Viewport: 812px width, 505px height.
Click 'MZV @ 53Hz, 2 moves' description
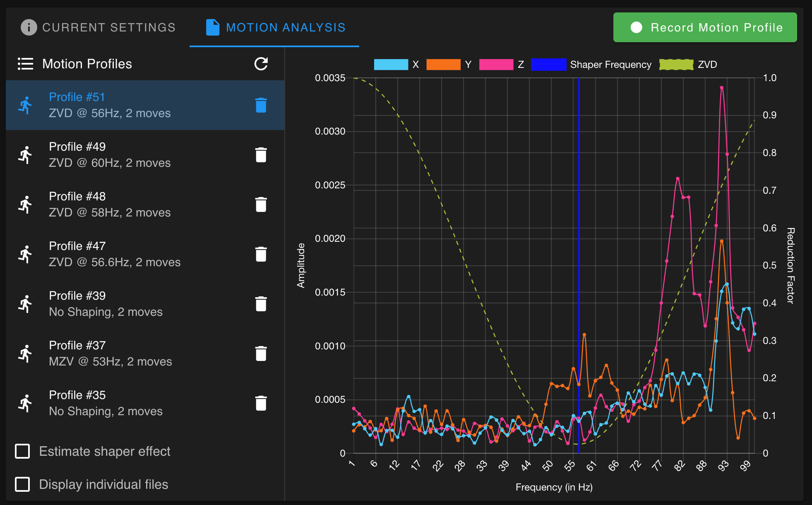pyautogui.click(x=111, y=361)
